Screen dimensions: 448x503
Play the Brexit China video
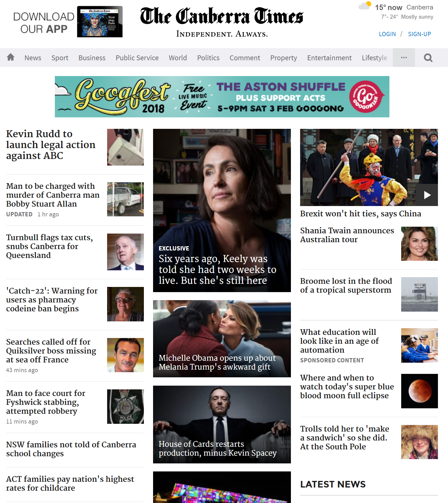coord(427,195)
